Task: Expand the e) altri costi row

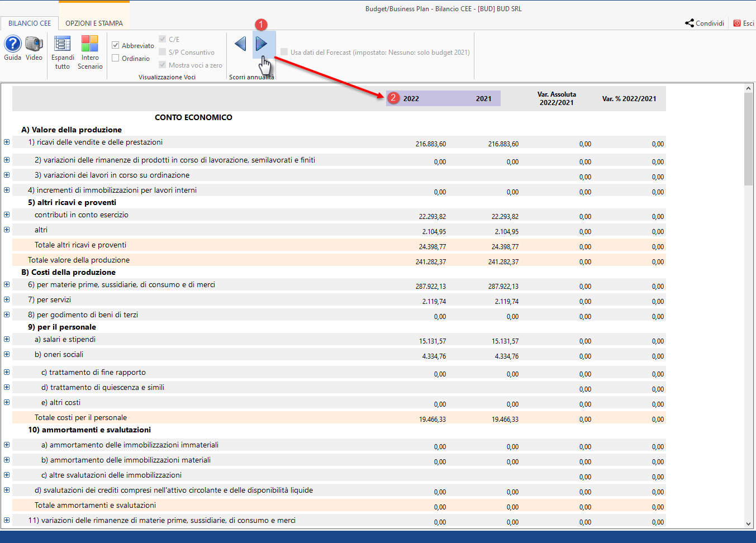Action: coord(7,402)
